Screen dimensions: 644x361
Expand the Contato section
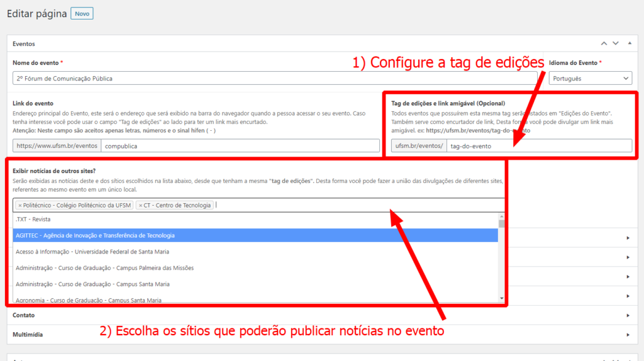628,315
